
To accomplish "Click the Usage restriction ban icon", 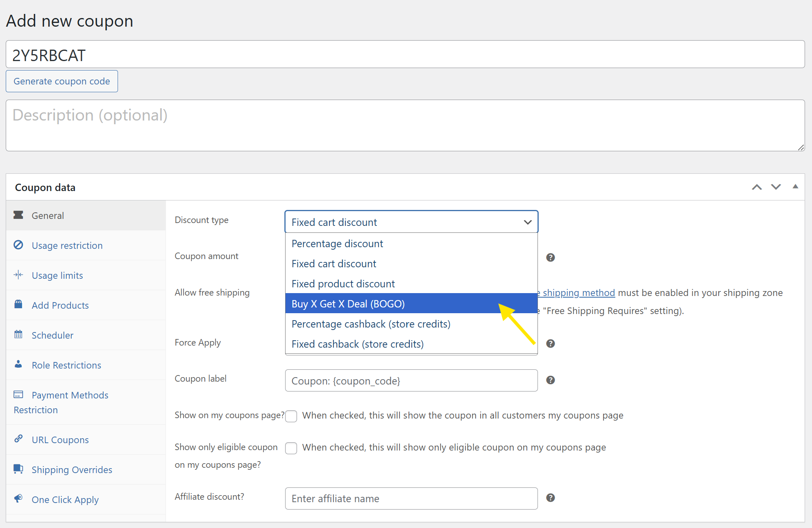I will 18,245.
